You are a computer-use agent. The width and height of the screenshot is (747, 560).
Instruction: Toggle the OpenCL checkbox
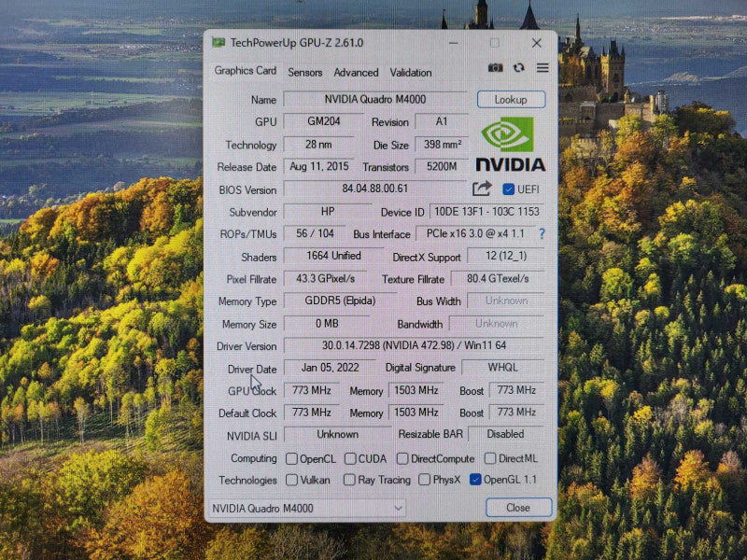pyautogui.click(x=291, y=458)
